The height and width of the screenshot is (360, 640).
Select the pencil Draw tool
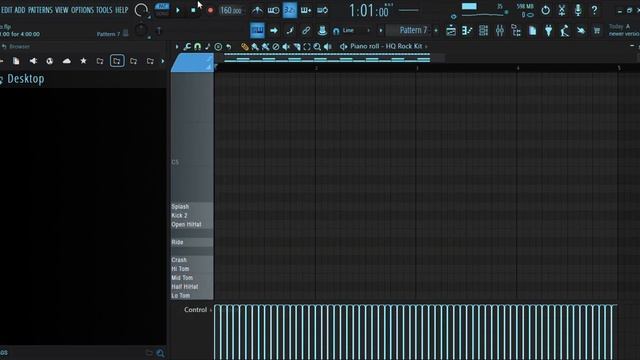pos(244,47)
